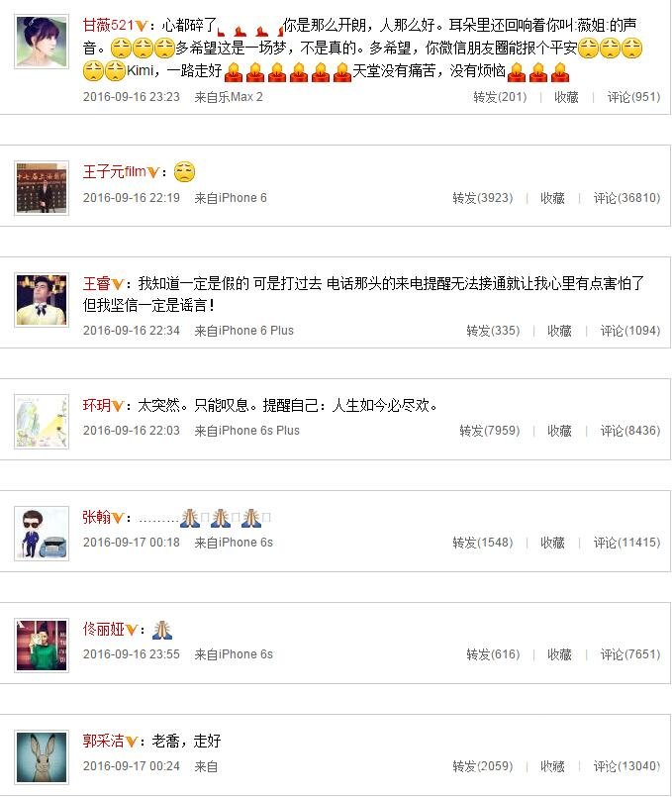The width and height of the screenshot is (672, 797).
Task: Click the sad face emoji in 王子元film's post
Action: (x=184, y=172)
